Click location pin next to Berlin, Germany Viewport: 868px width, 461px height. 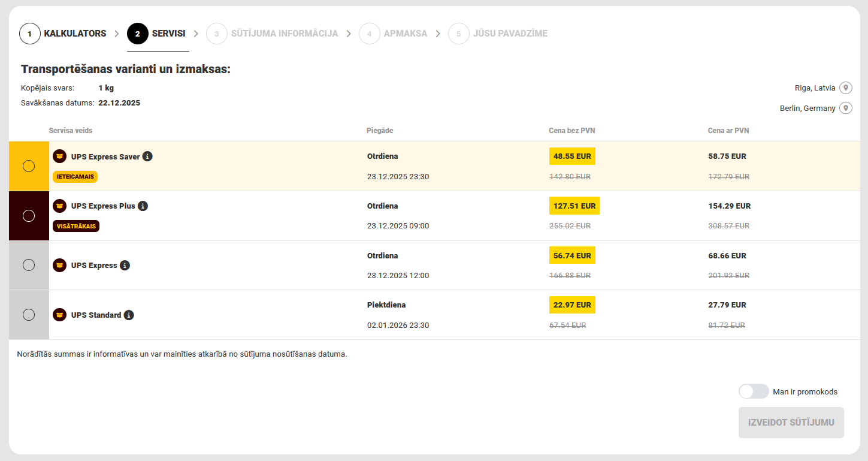click(x=845, y=109)
